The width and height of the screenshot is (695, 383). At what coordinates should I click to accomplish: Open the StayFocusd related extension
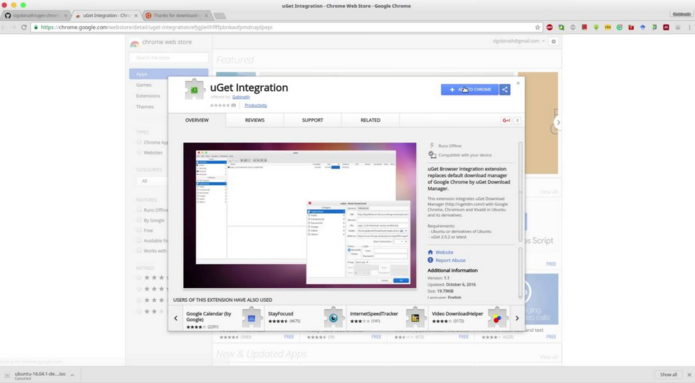[305, 318]
